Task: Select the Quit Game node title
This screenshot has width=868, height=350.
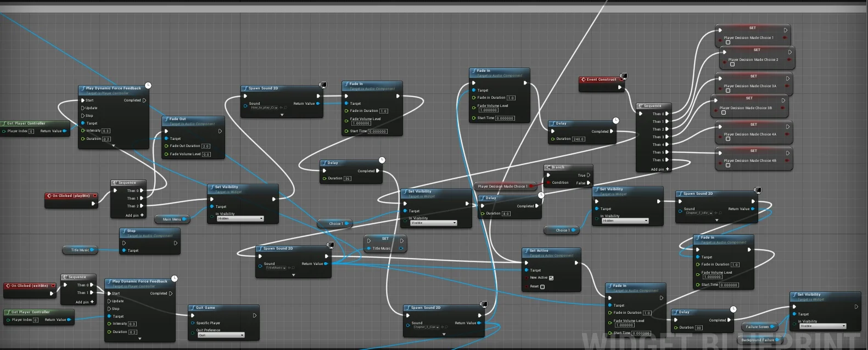Action: pos(206,308)
